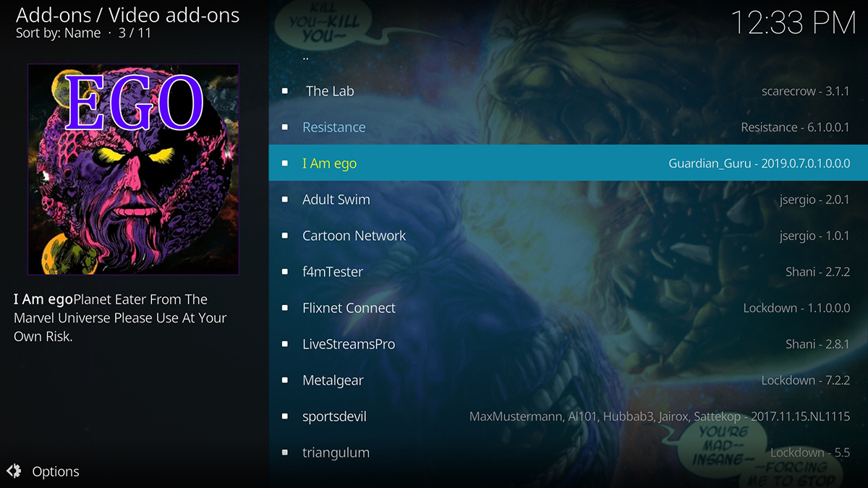Click the EGO add-on artwork thumbnail
Viewport: 868px width, 488px height.
133,169
